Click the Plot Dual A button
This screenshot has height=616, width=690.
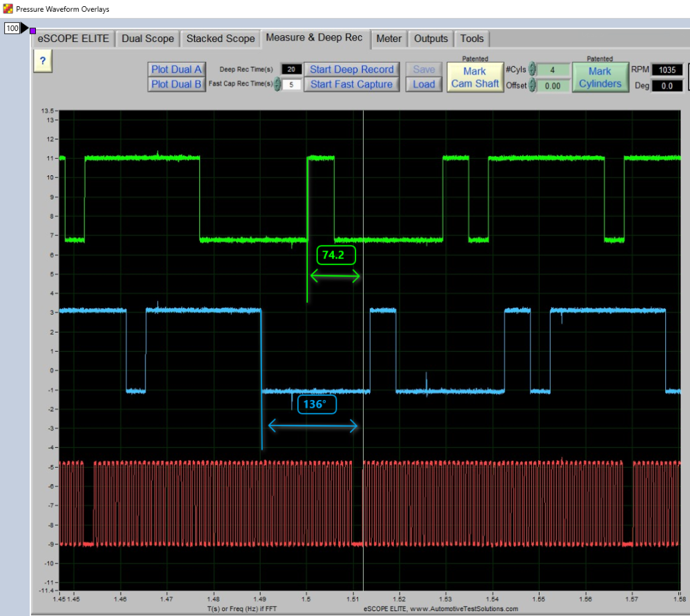[177, 70]
